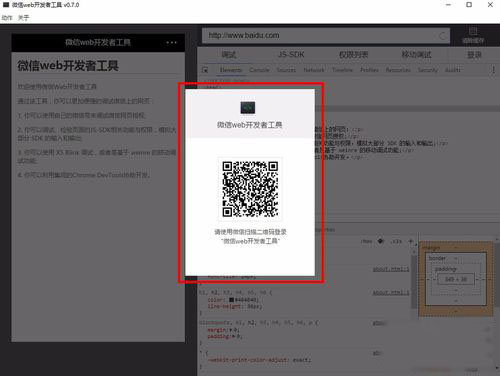This screenshot has height=376, width=500.
Task: Click the plus icon for new style rule
Action: coord(410,241)
